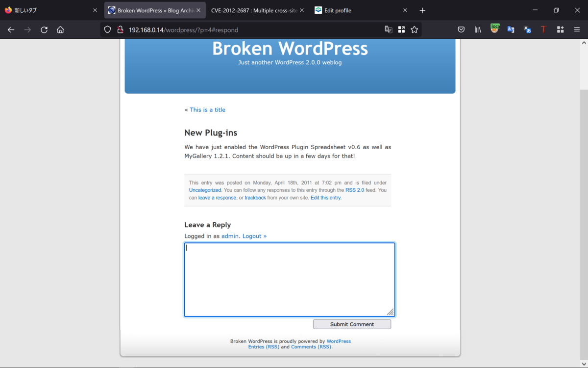588x368 pixels.
Task: Open the 'This is a title' previous post link
Action: (x=208, y=110)
